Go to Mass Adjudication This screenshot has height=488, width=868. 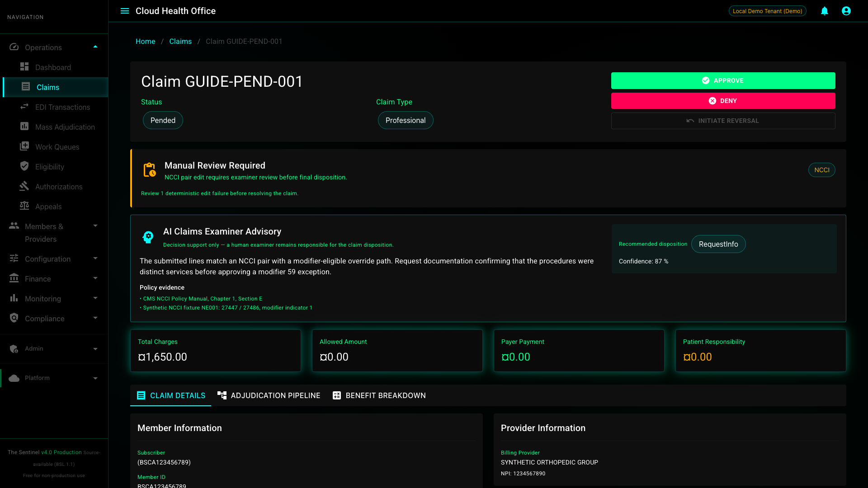click(55, 127)
